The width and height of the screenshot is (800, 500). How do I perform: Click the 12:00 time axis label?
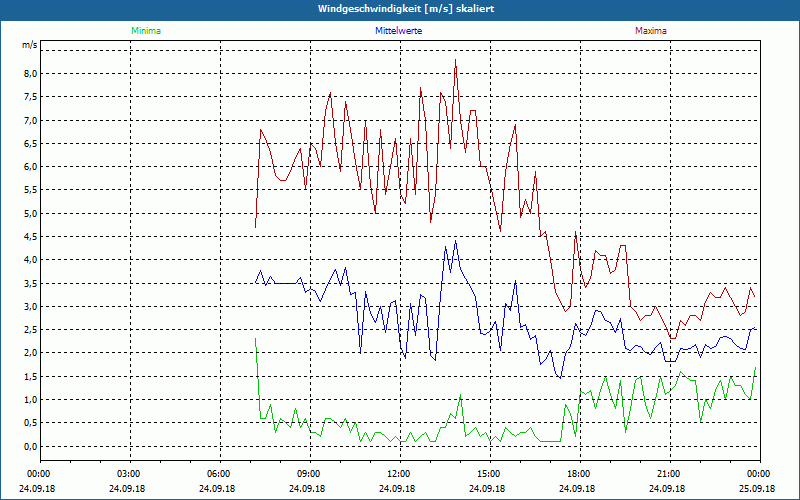click(397, 474)
